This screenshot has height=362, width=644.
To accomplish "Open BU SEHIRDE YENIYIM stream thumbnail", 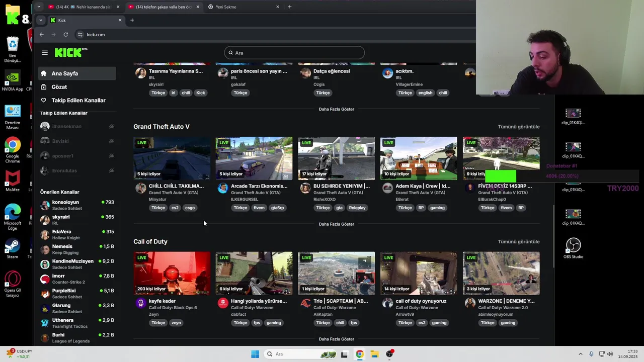I will pos(336,158).
